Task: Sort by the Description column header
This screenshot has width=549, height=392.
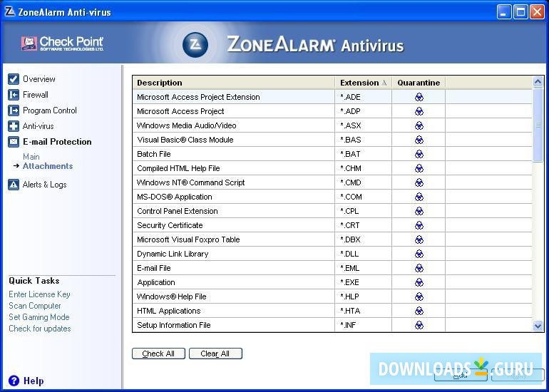Action: point(234,83)
